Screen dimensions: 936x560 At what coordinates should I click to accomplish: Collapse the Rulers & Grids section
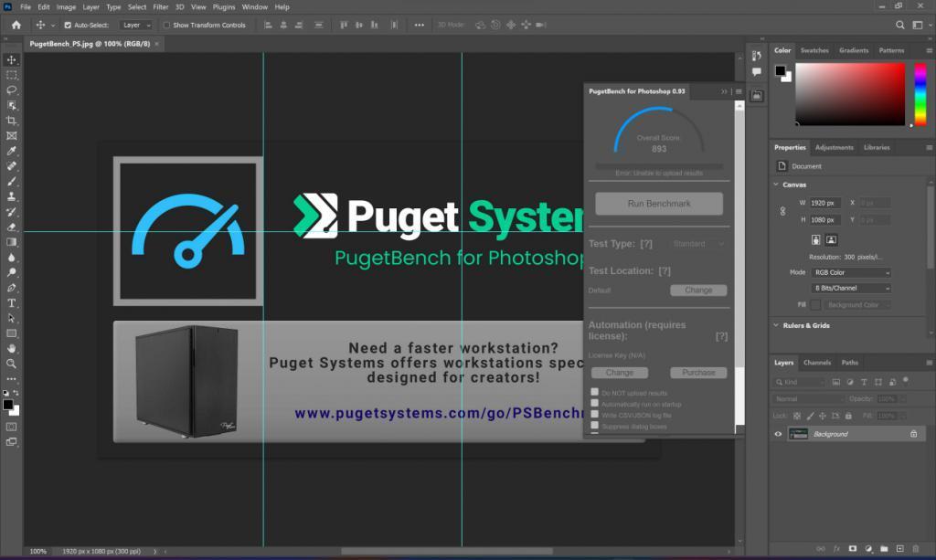(776, 325)
